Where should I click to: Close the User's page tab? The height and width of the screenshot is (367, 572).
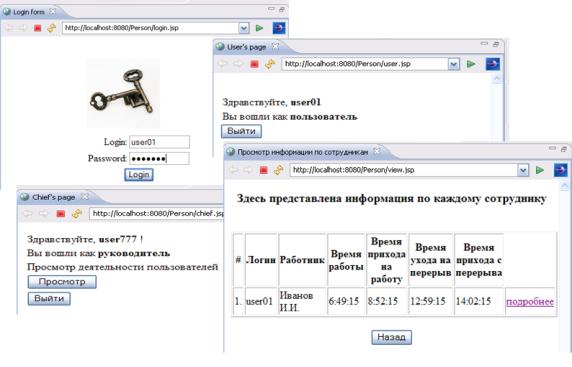275,46
